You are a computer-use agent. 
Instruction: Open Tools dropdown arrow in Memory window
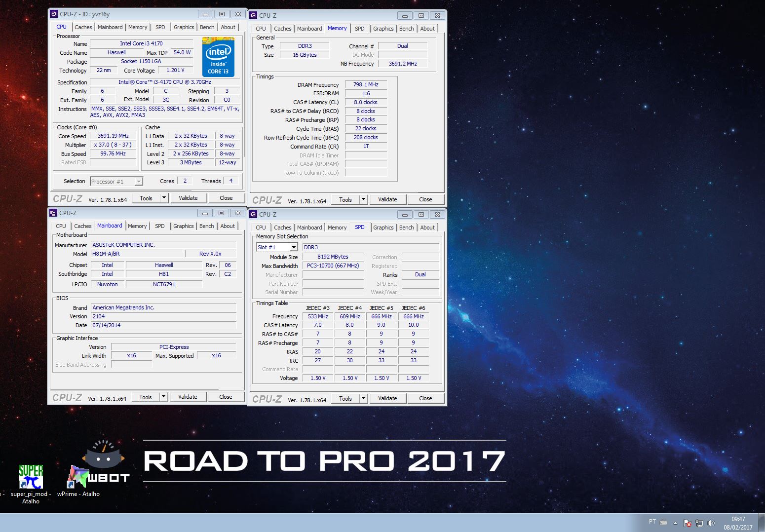pyautogui.click(x=364, y=199)
